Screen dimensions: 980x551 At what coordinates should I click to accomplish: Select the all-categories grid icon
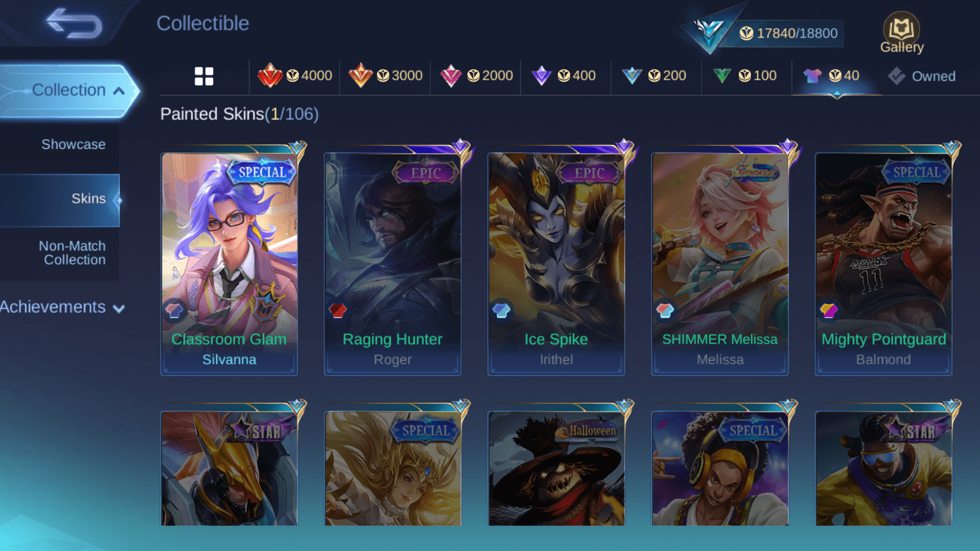[204, 77]
